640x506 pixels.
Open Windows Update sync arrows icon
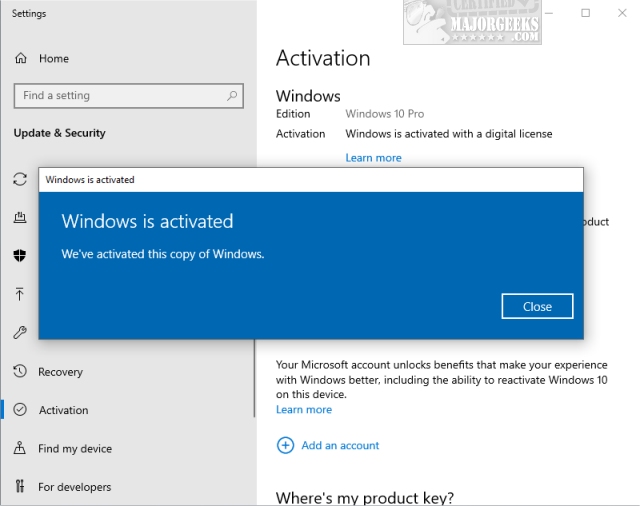coord(20,179)
